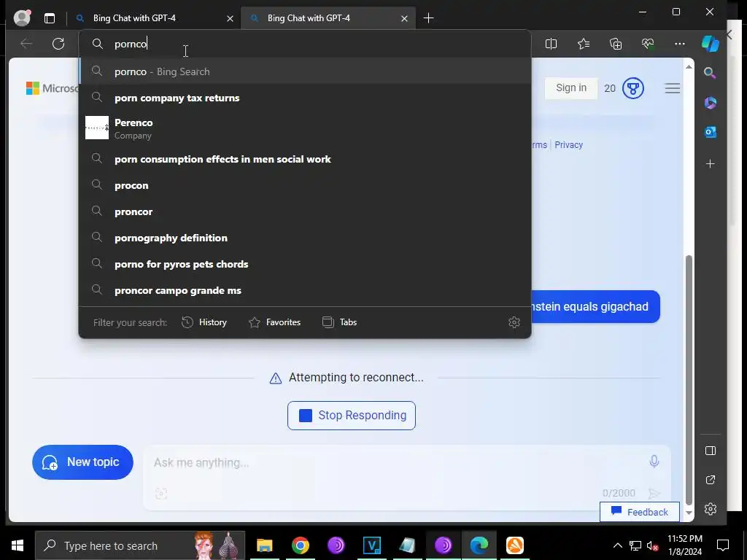Use the microphone voice input
Image resolution: width=747 pixels, height=560 pixels.
(654, 461)
